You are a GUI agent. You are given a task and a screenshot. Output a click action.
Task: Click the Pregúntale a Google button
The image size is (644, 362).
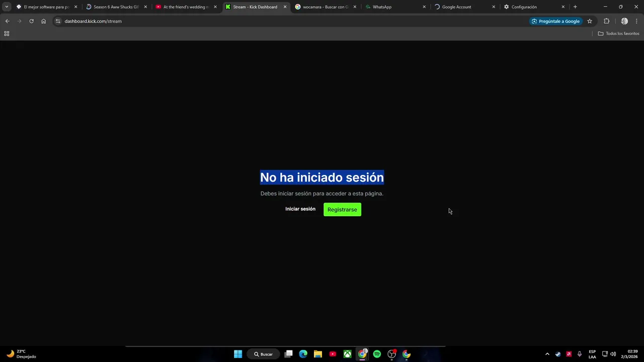click(556, 21)
